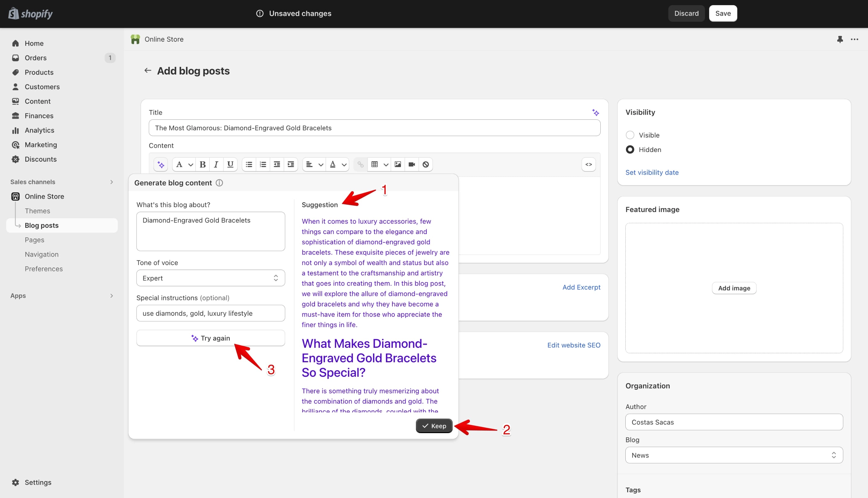868x498 pixels.
Task: Click the 'What's this blog about?' text area
Action: tap(210, 232)
